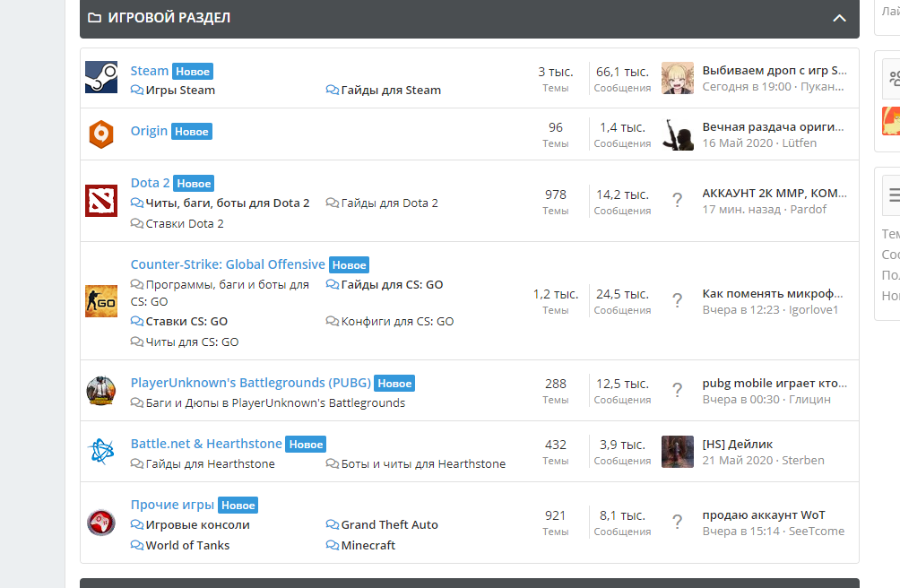Open latest thread Как поменять микроф...
This screenshot has width=900, height=588.
(773, 294)
